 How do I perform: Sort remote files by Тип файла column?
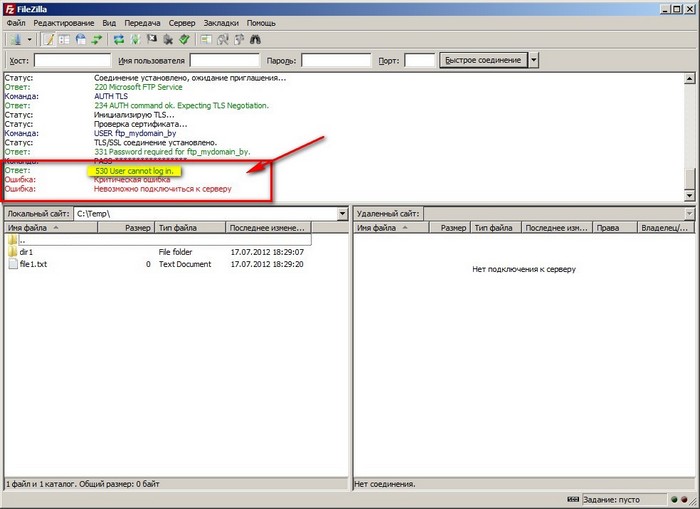tap(496, 228)
